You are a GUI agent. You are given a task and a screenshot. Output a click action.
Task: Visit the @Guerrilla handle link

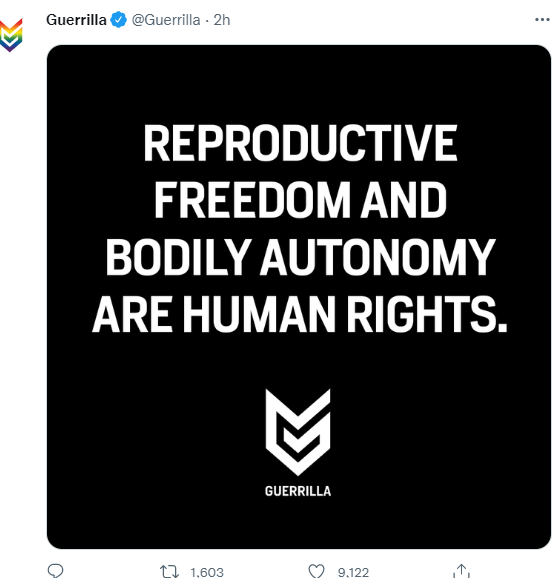(166, 20)
